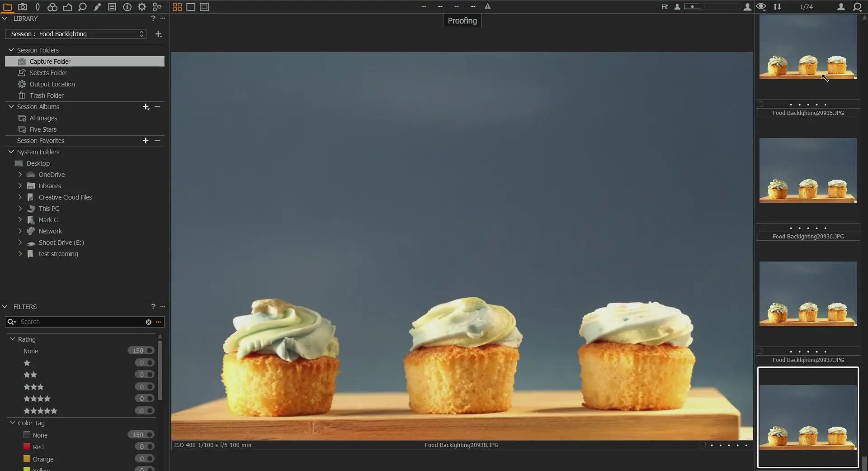Collapse Session Folders section
This screenshot has width=868, height=471.
11,50
